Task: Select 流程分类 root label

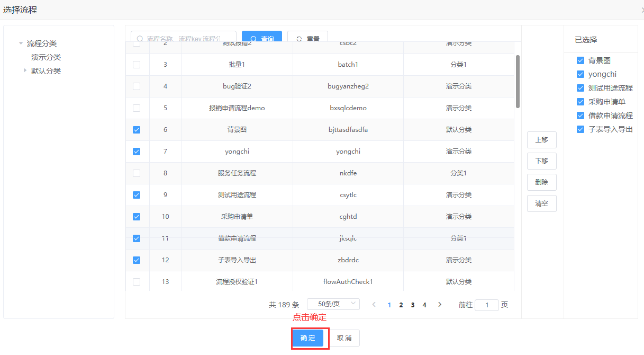Action: tap(42, 43)
